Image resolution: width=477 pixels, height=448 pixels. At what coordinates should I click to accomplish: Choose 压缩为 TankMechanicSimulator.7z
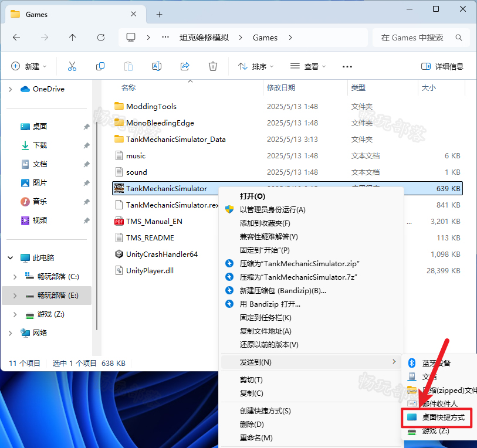point(311,277)
